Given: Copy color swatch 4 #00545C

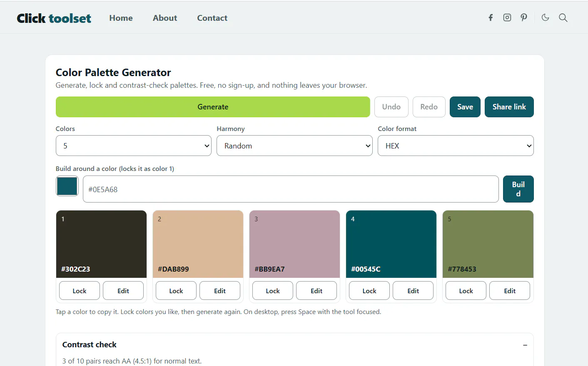Looking at the screenshot, I should pos(391,244).
